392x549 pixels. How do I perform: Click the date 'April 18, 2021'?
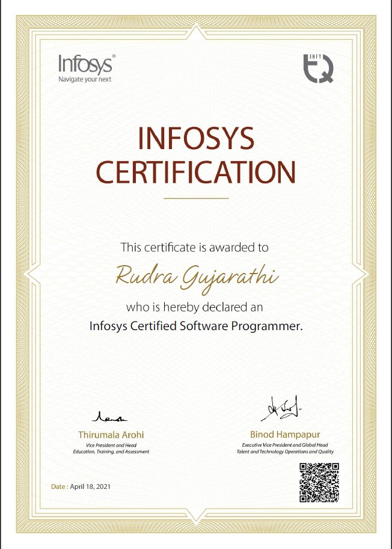pos(90,486)
